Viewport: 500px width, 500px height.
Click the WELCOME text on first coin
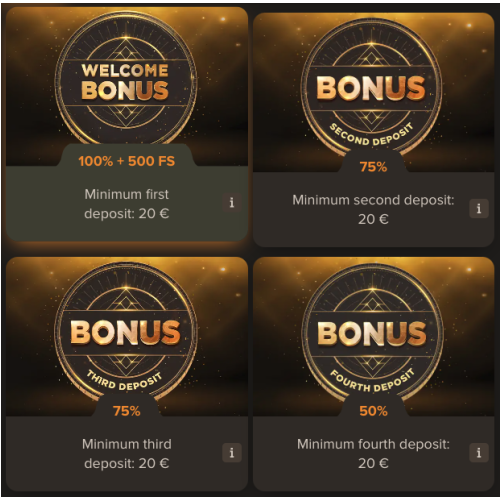pyautogui.click(x=125, y=70)
